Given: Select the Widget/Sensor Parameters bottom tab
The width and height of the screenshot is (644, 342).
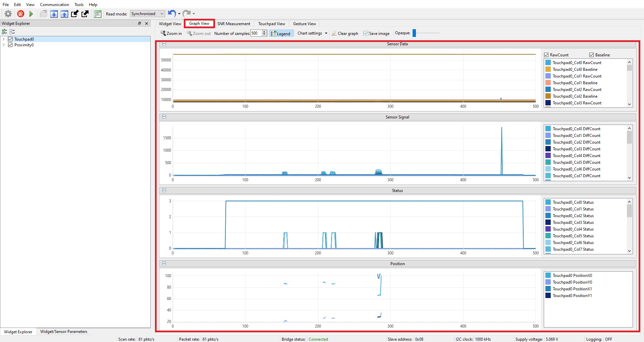Looking at the screenshot, I should pyautogui.click(x=64, y=332).
